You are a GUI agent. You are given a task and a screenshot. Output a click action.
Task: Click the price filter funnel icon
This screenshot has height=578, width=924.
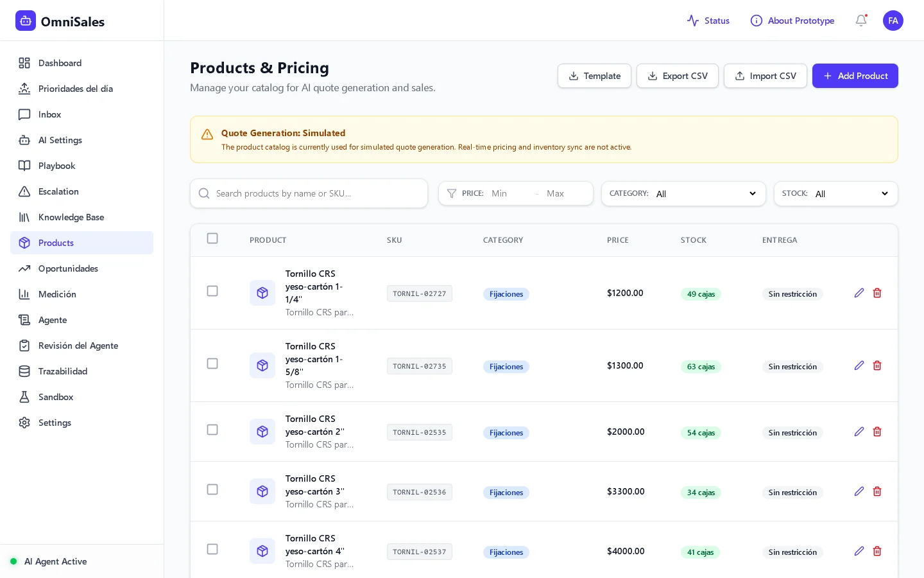pos(452,193)
